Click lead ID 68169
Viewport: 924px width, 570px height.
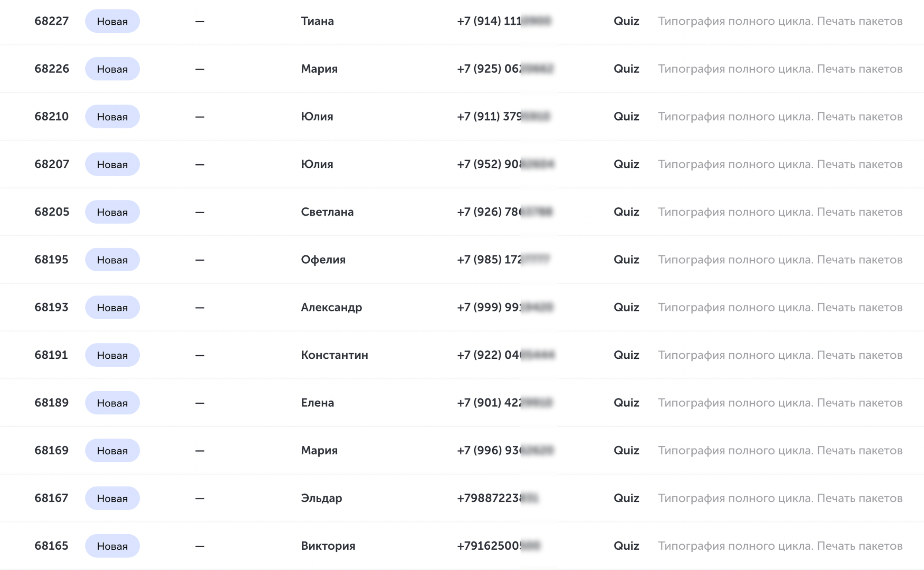pyautogui.click(x=52, y=451)
